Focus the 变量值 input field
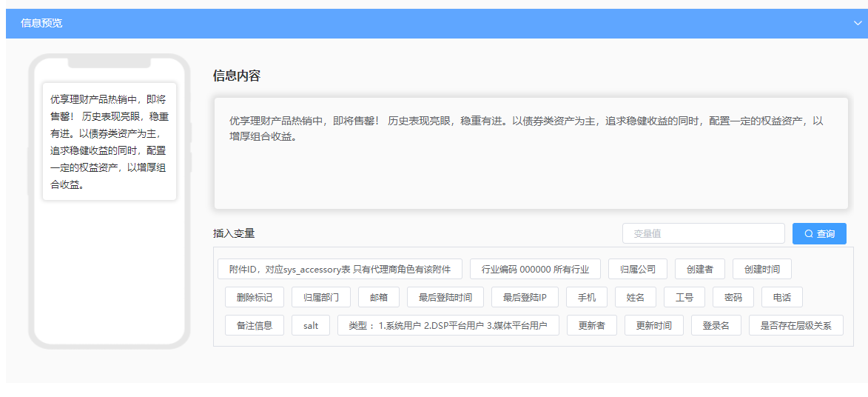 coord(704,233)
